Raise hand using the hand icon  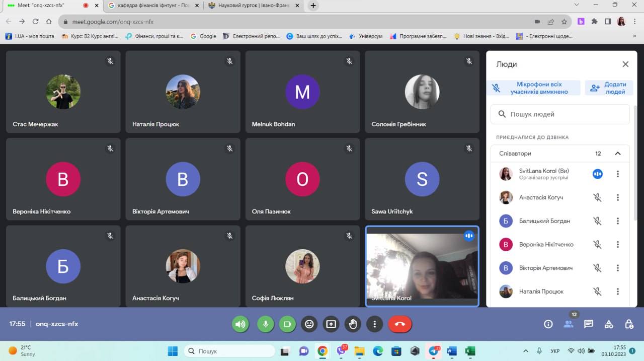[353, 324]
